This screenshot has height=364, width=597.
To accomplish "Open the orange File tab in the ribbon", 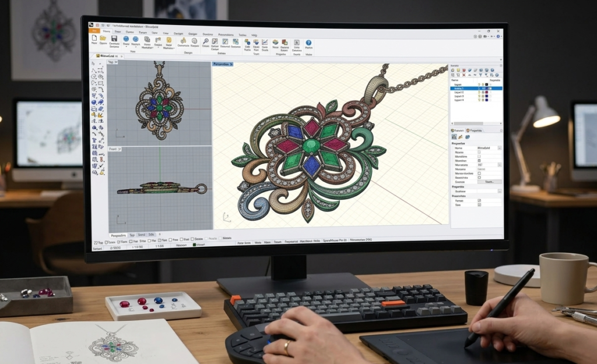I will click(93, 32).
